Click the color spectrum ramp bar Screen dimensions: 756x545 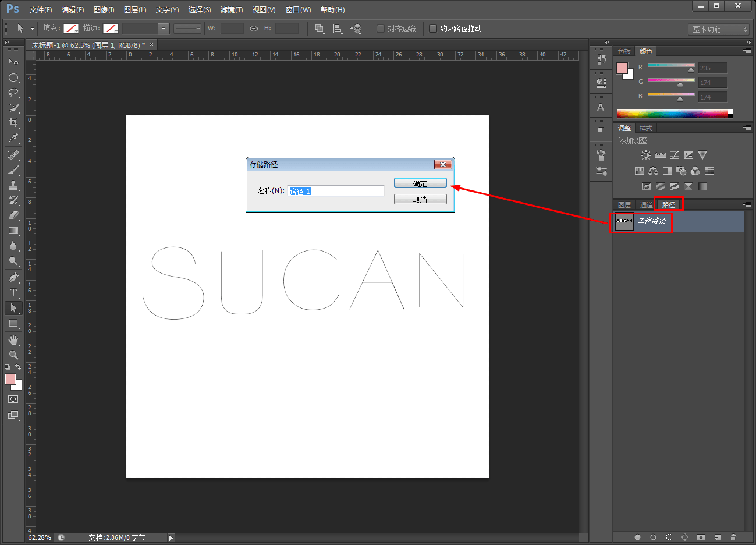[x=675, y=114]
